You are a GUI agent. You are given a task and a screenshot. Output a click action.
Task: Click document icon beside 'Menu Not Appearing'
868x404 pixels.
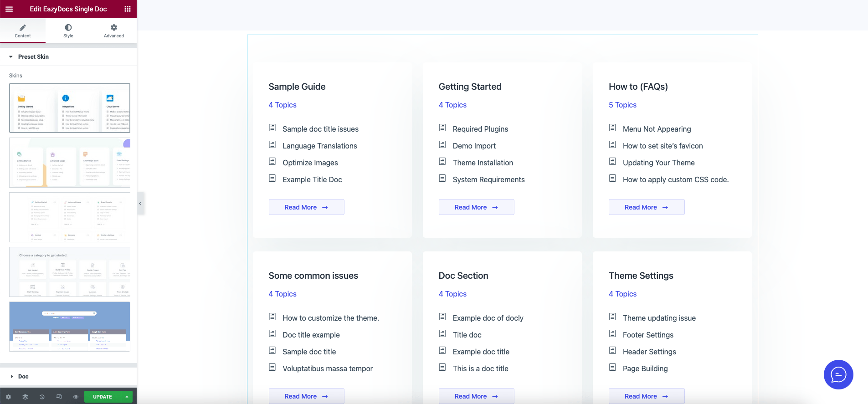612,128
